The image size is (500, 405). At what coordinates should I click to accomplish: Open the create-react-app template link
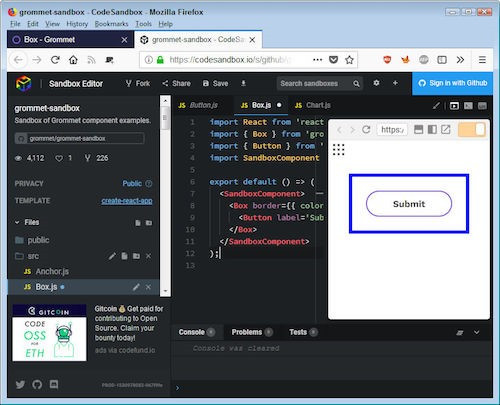127,201
